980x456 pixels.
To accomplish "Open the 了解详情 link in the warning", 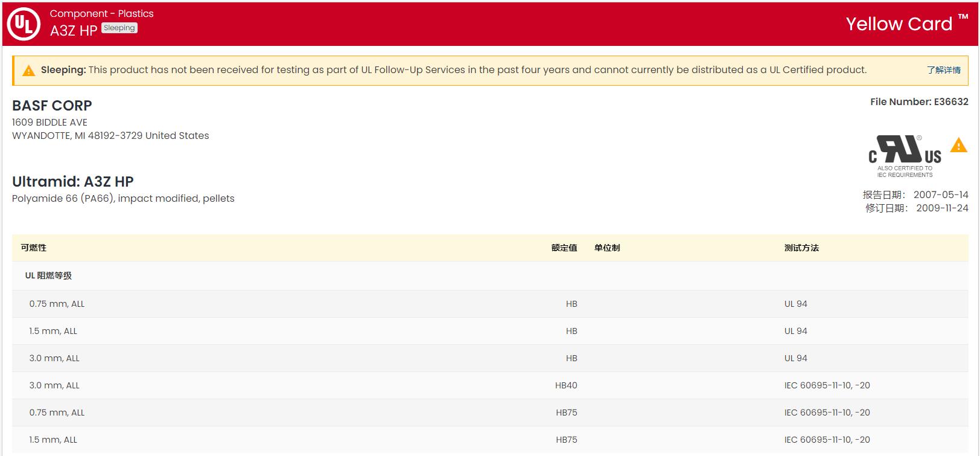I will point(944,70).
